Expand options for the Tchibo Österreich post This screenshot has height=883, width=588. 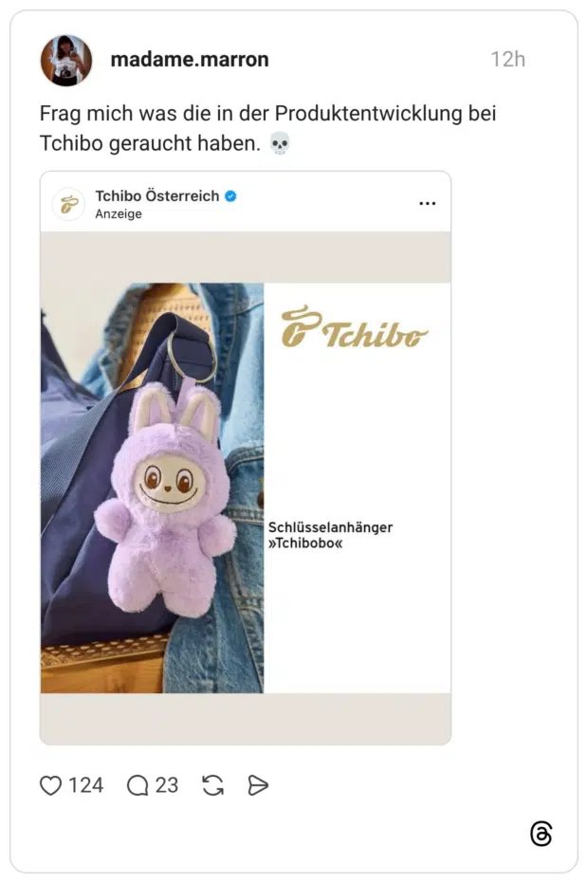[428, 202]
